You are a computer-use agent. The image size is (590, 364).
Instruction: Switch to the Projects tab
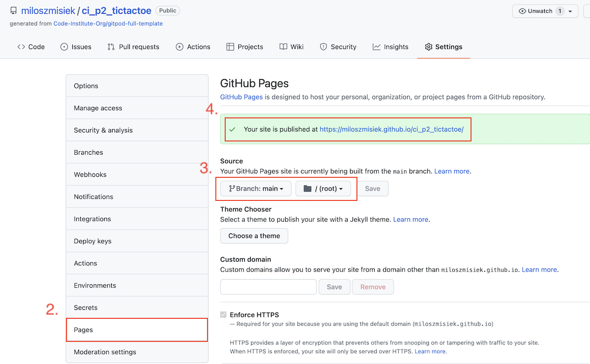(245, 47)
